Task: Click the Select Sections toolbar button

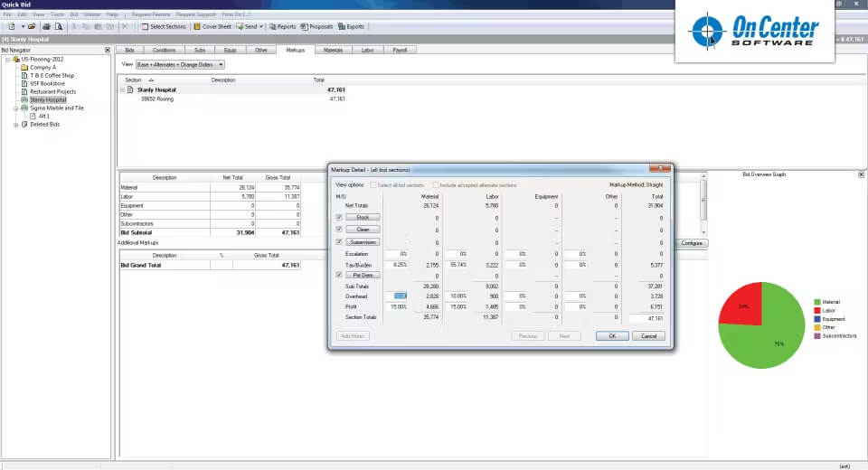Action: tap(164, 26)
